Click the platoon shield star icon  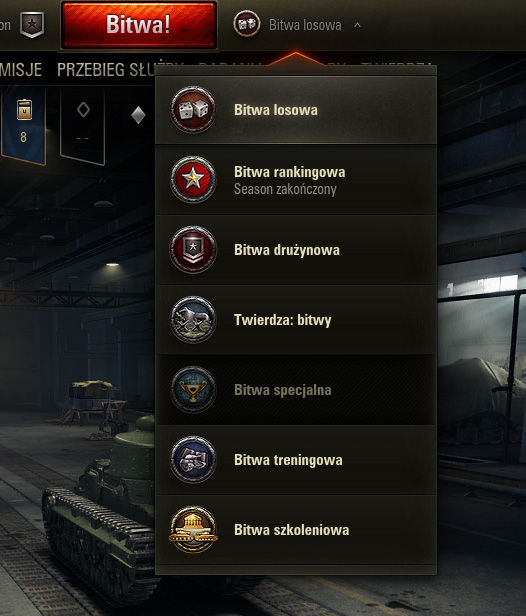click(32, 25)
